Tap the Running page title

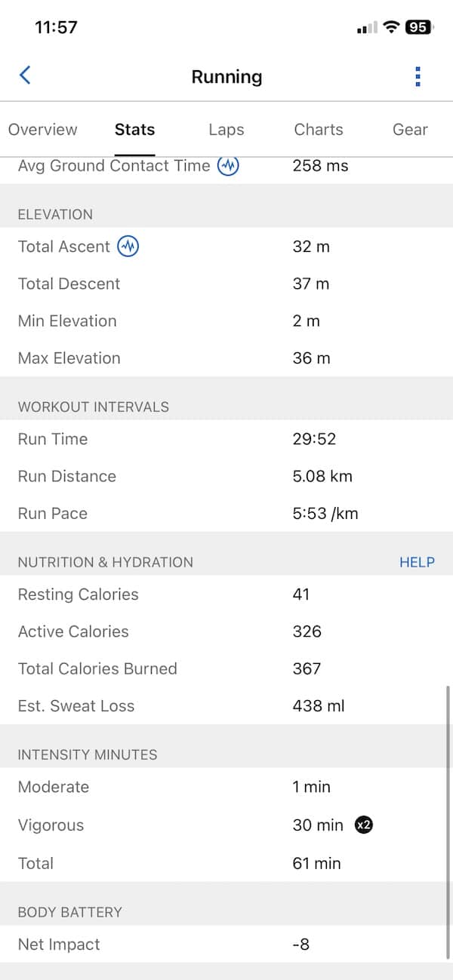tap(226, 76)
